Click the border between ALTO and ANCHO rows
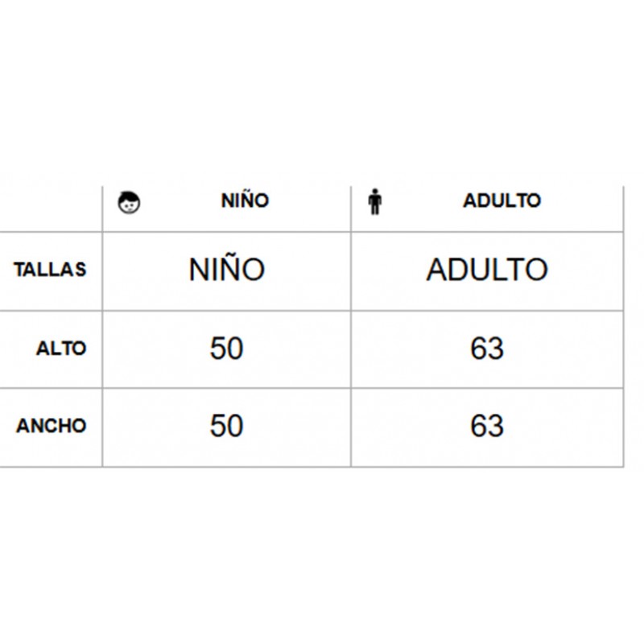644x644 pixels. point(312,388)
